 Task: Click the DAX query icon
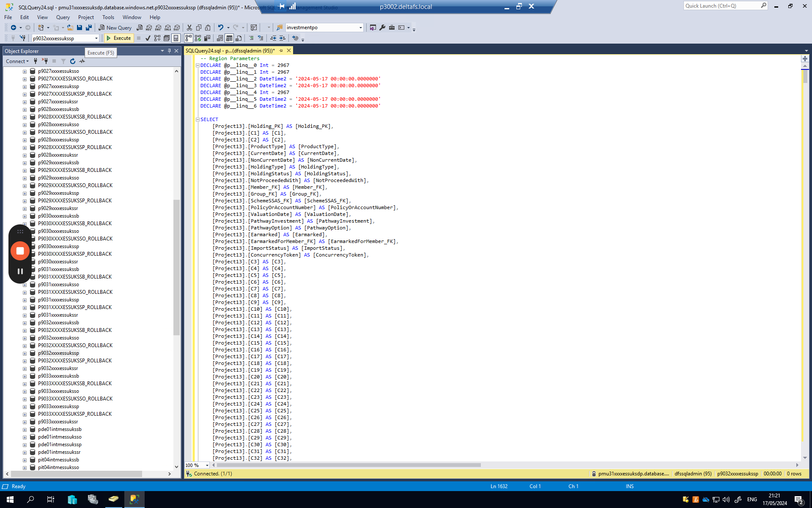(177, 28)
